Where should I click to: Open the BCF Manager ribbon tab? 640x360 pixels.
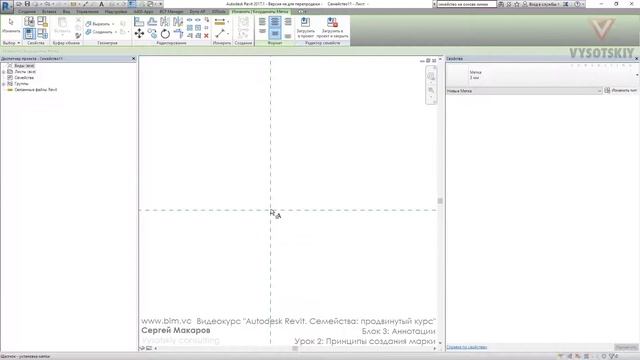(x=171, y=12)
